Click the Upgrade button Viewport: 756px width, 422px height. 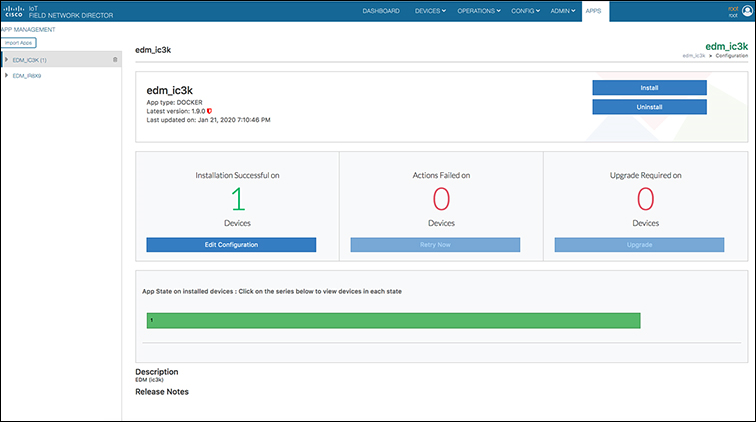(x=639, y=245)
